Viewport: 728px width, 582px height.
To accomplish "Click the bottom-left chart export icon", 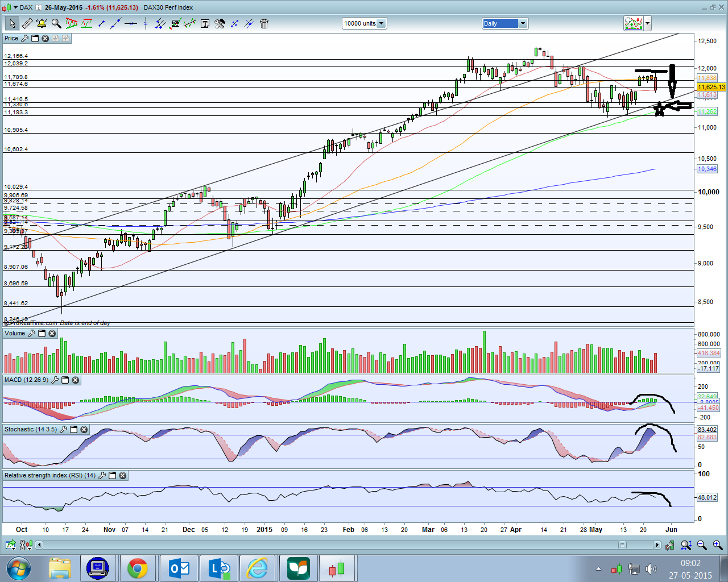I will (x=11, y=545).
